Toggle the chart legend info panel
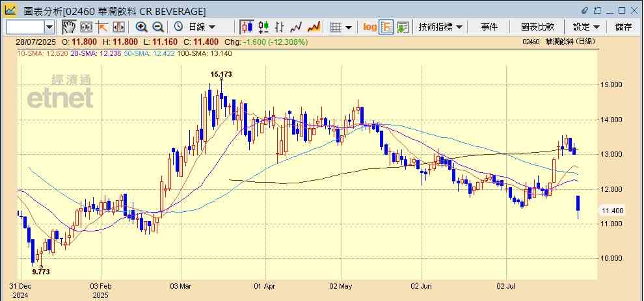Viewport: 644px width, 301px height. click(386, 27)
